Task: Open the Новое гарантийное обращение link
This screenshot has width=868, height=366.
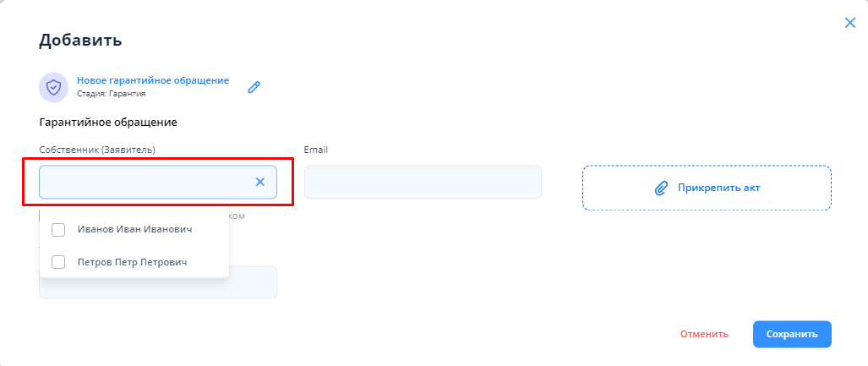Action: pos(153,80)
